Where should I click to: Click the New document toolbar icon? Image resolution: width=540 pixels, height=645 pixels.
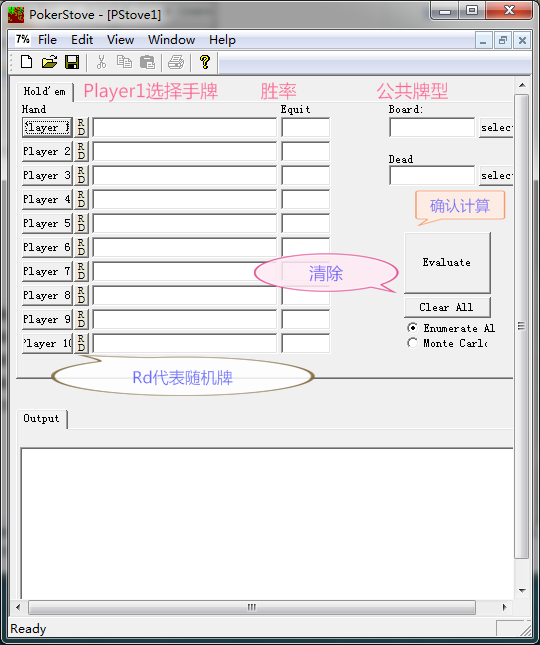click(27, 62)
